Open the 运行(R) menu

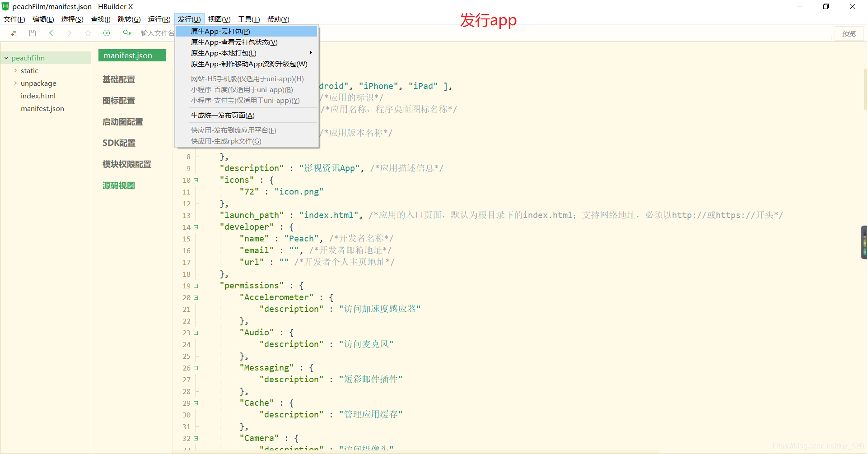(x=159, y=19)
